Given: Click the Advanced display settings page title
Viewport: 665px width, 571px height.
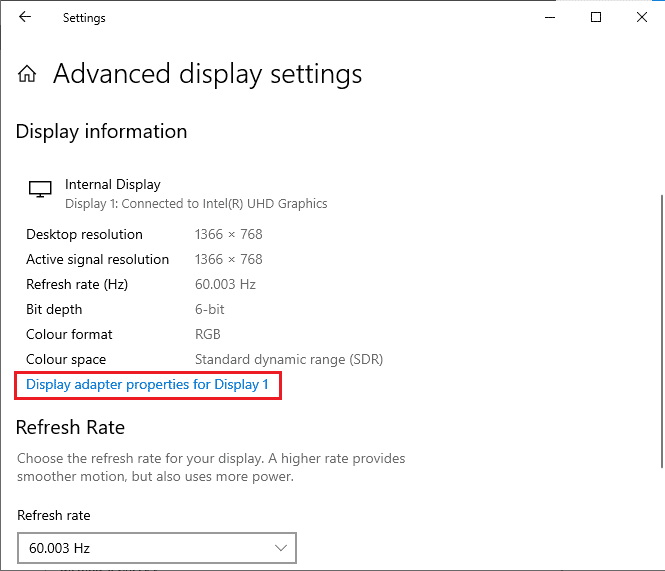Looking at the screenshot, I should click(x=207, y=74).
